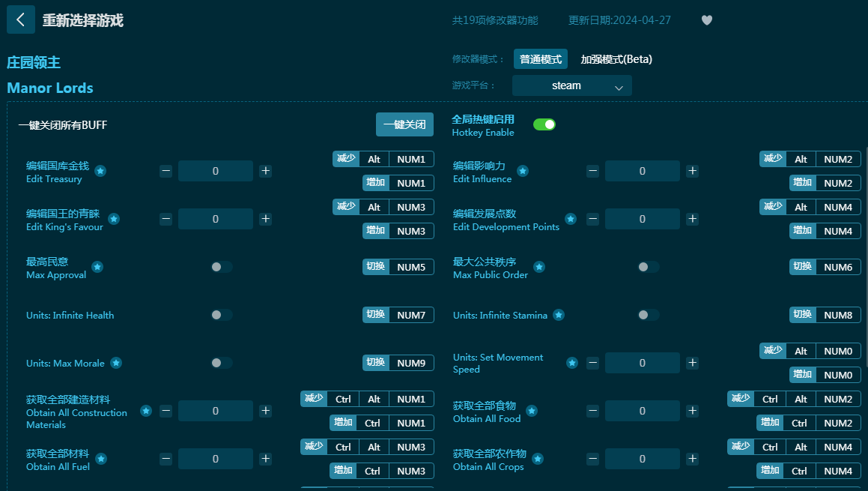The image size is (868, 491).
Task: Click Edit Development Points value field
Action: (x=642, y=219)
